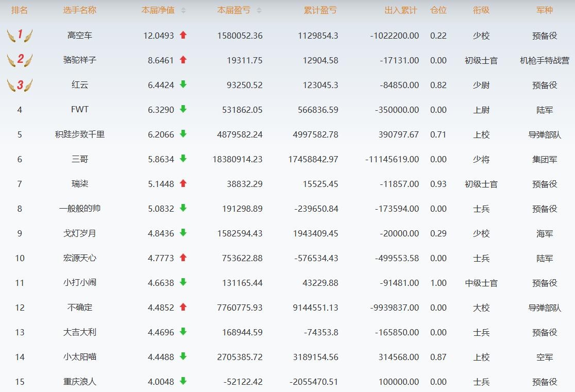
Task: Click the 军种 column header
Action: coord(545,10)
